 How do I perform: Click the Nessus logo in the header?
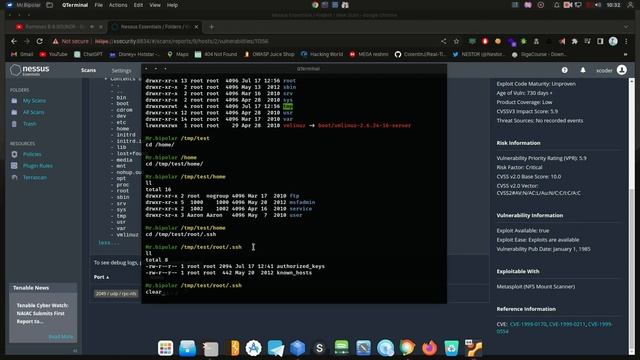(30, 70)
